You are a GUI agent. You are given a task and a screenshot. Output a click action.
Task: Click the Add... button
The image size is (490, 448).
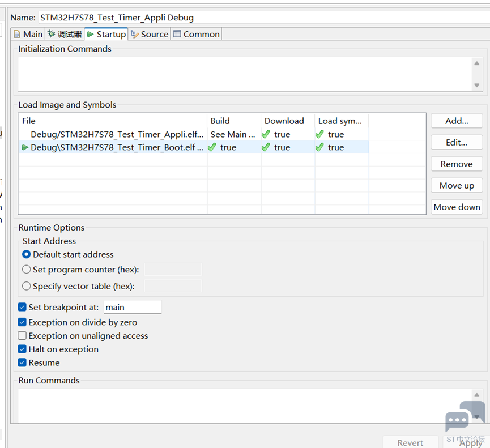457,121
